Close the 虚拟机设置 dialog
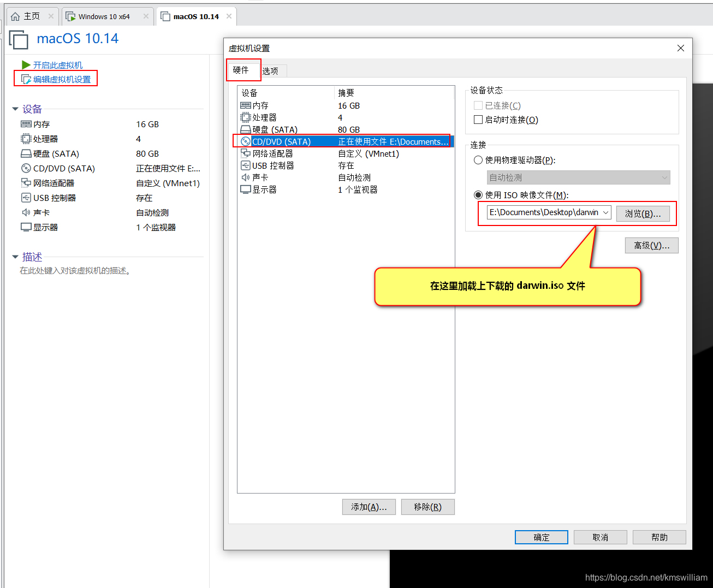Viewport: 713px width, 588px height. [681, 48]
